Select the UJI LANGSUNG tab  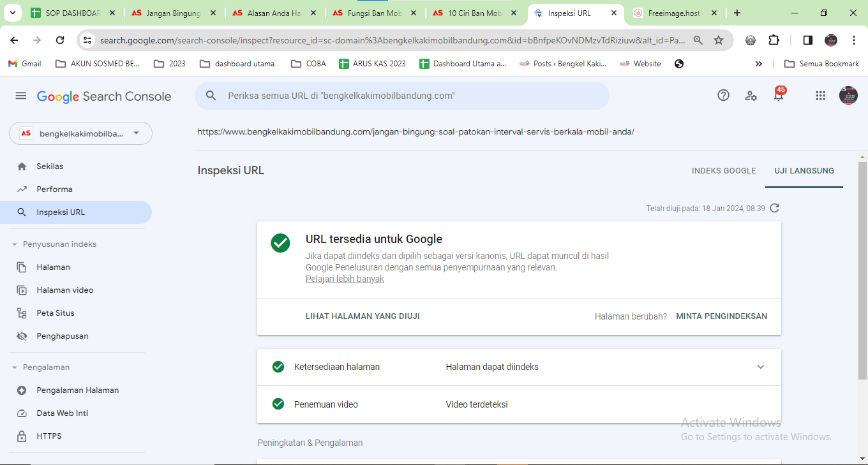pyautogui.click(x=804, y=171)
